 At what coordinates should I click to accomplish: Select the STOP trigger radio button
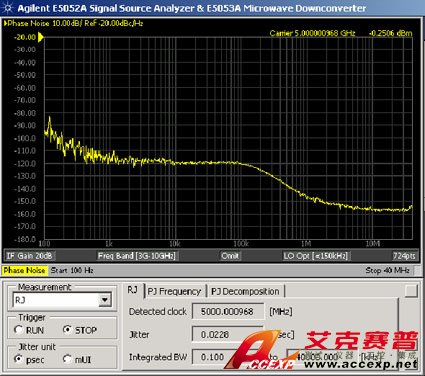(x=67, y=330)
